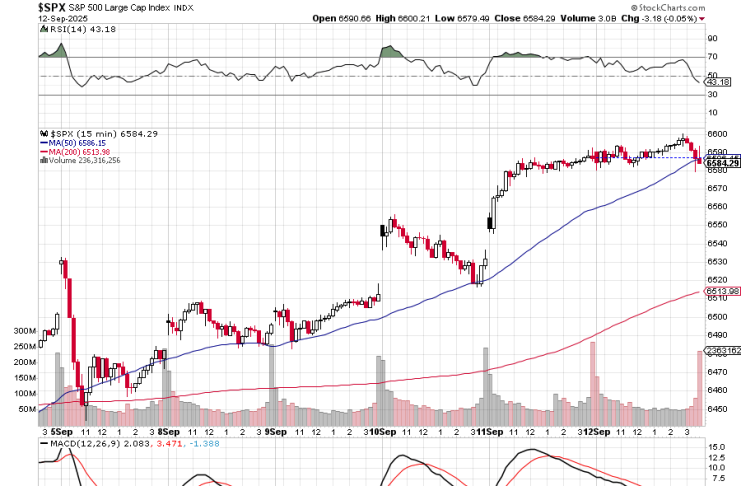Click the 10Sep date axis marker
The height and width of the screenshot is (486, 741).
(x=381, y=430)
